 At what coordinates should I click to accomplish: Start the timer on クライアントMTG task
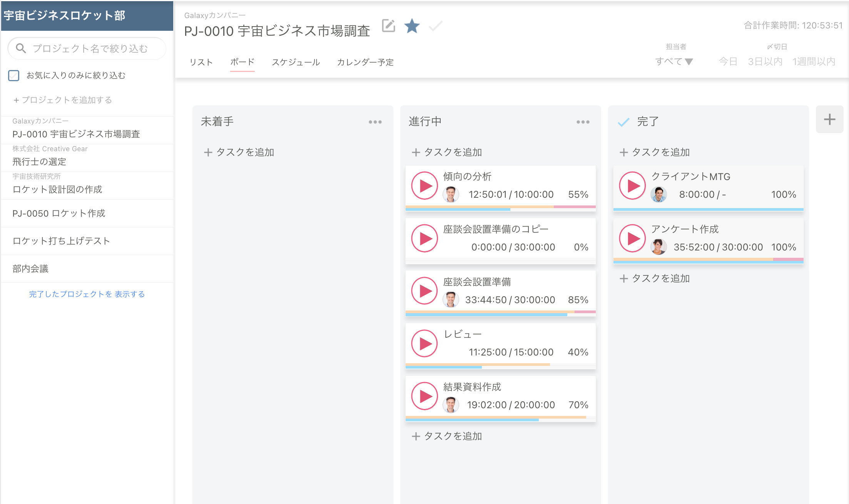(632, 185)
